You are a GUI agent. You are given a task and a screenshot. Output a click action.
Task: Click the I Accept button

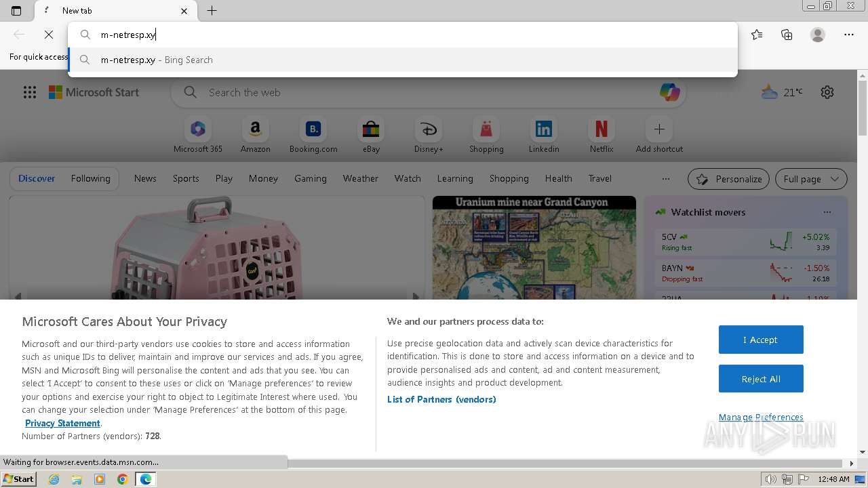[x=761, y=340]
